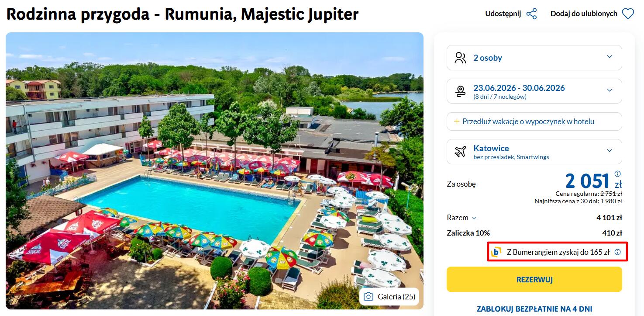Click the info icon beside Bumerang offer
Viewport: 644px width, 316px height.
tap(617, 252)
